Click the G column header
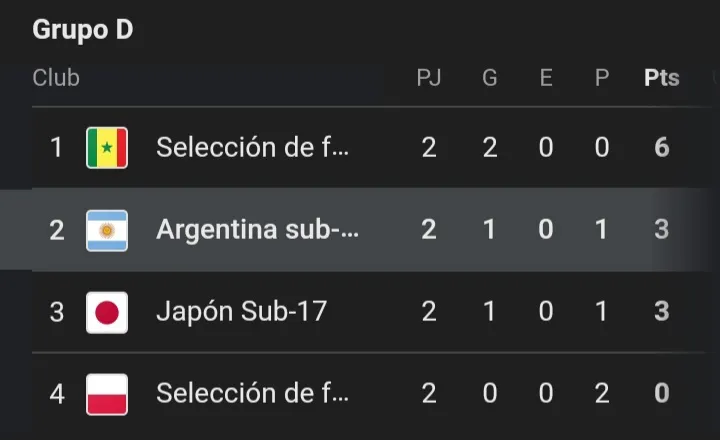This screenshot has width=720, height=440. 490,78
